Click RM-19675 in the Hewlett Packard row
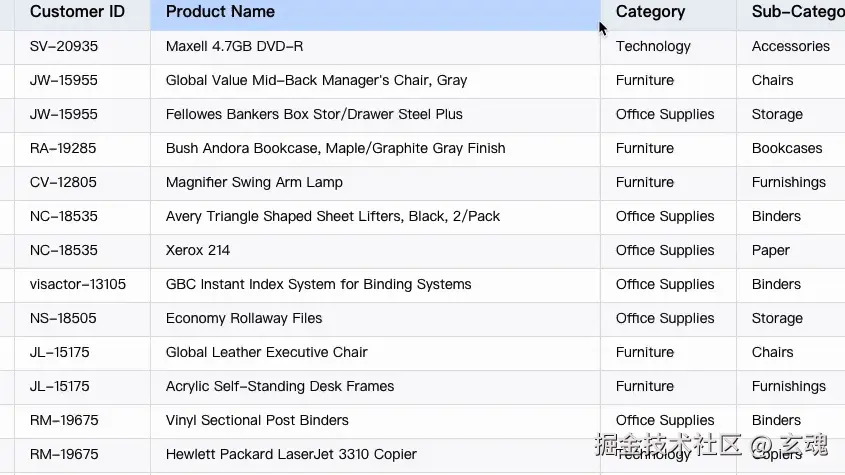 click(82, 455)
